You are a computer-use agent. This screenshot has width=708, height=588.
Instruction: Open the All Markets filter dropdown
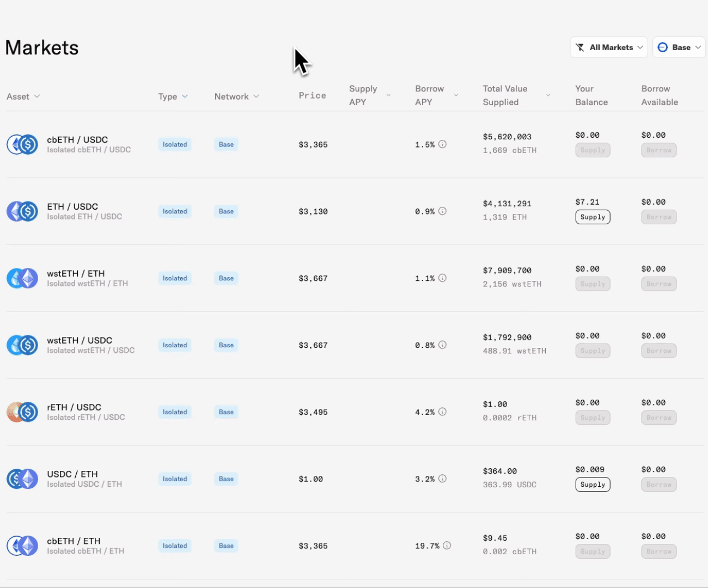609,47
